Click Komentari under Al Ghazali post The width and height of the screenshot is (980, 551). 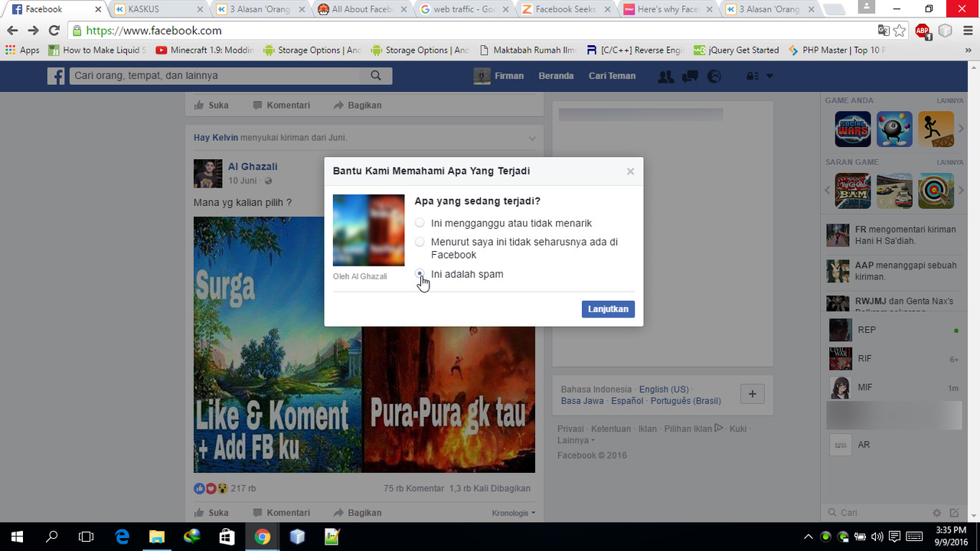click(x=281, y=513)
